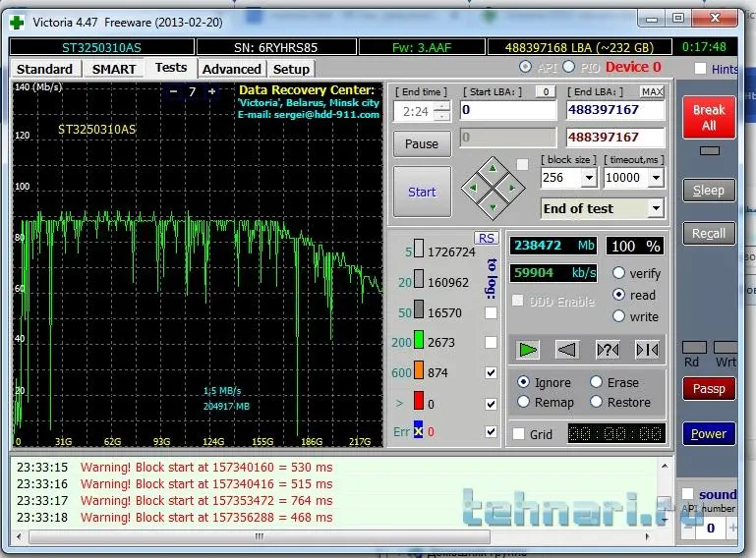Expand the timeout ms dropdown
The image size is (756, 558).
[656, 178]
